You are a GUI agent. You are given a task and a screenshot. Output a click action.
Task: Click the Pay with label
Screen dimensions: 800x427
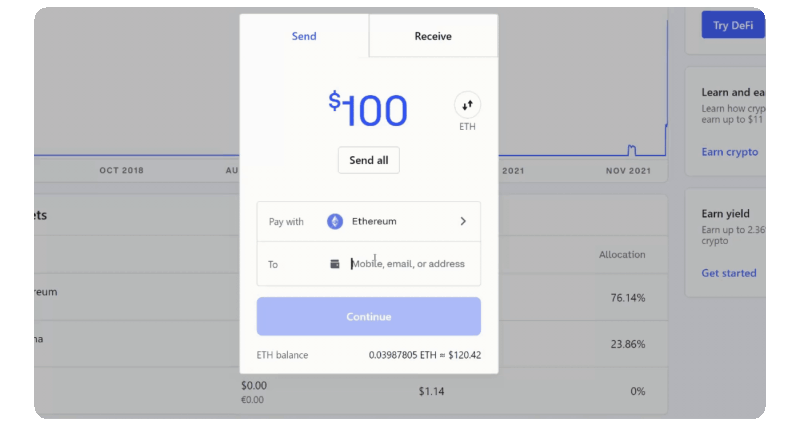(x=286, y=222)
